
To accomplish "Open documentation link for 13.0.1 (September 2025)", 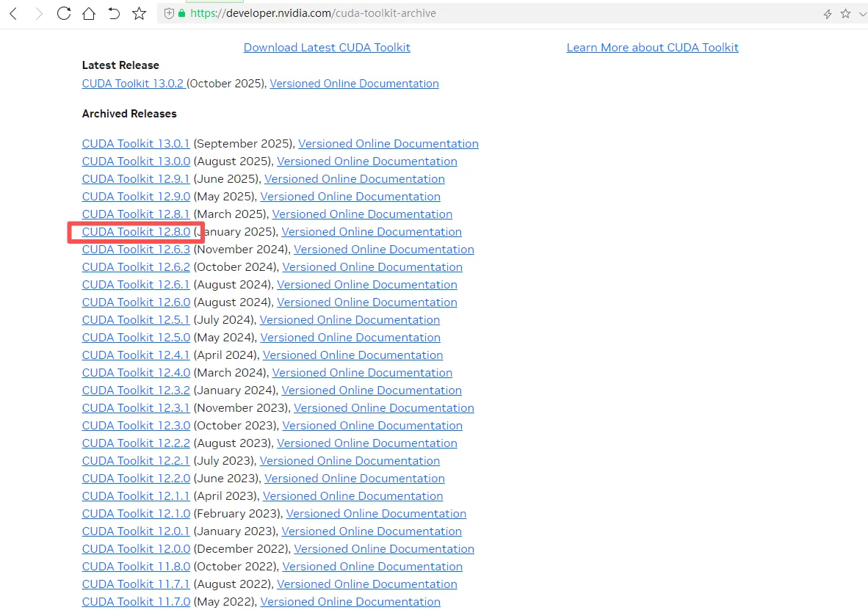I will [x=388, y=144].
